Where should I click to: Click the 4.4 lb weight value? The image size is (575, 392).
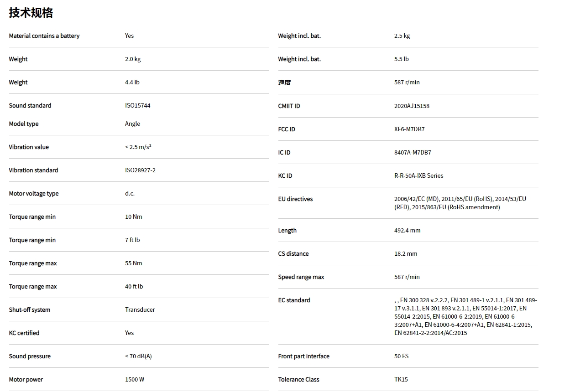132,83
